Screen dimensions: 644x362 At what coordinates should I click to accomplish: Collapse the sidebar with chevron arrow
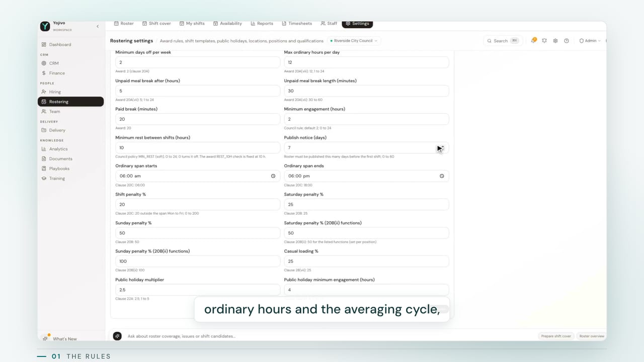(98, 26)
